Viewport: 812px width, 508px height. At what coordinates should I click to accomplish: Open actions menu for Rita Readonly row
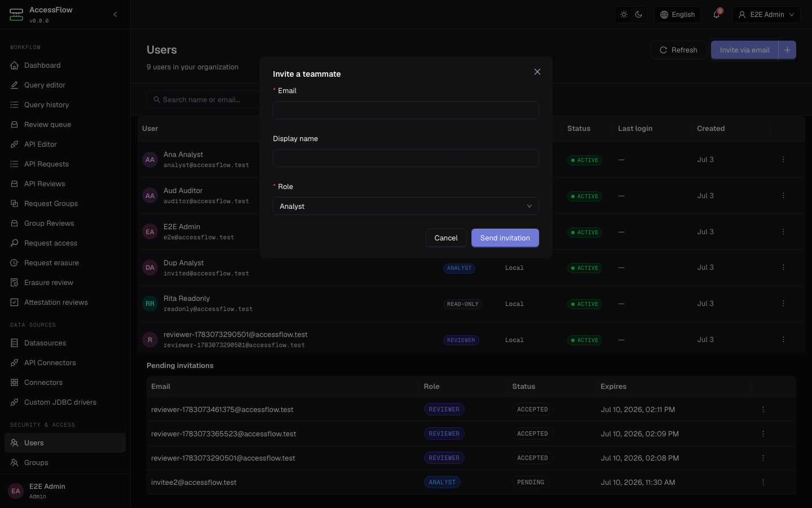[783, 304]
